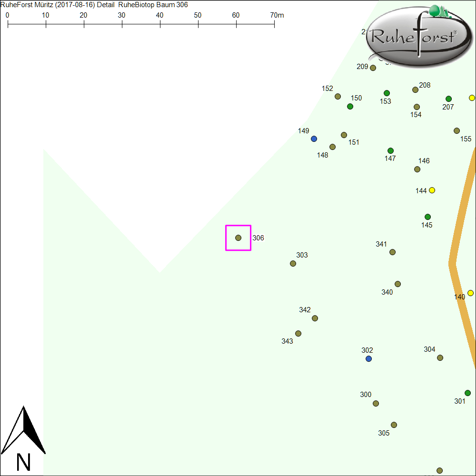Select the green tree marker 301

click(467, 393)
